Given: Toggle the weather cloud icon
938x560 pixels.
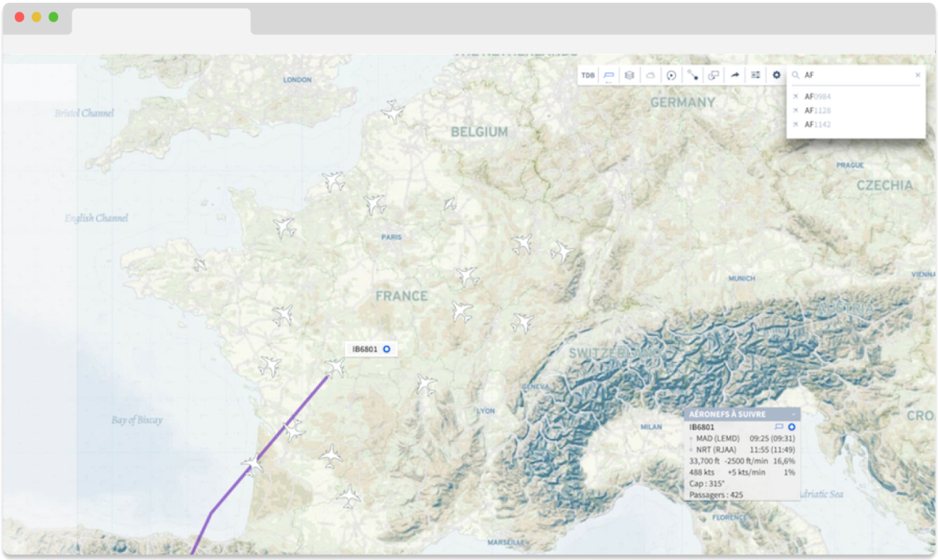Looking at the screenshot, I should (x=650, y=75).
